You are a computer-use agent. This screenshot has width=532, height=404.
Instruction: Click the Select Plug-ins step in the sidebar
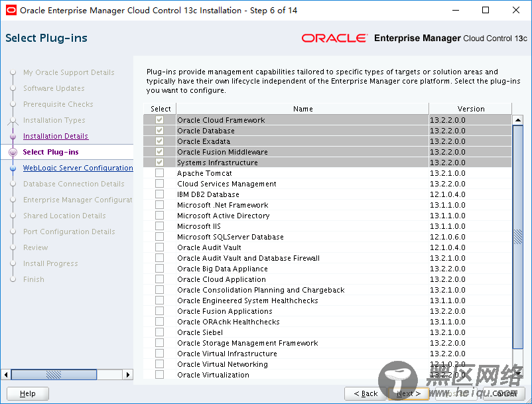pos(50,152)
